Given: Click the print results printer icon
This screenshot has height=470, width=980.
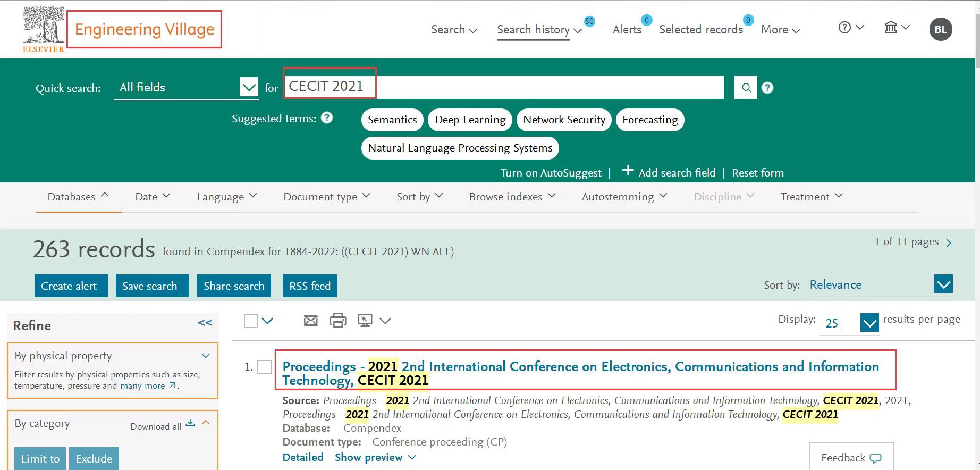Looking at the screenshot, I should pos(337,321).
